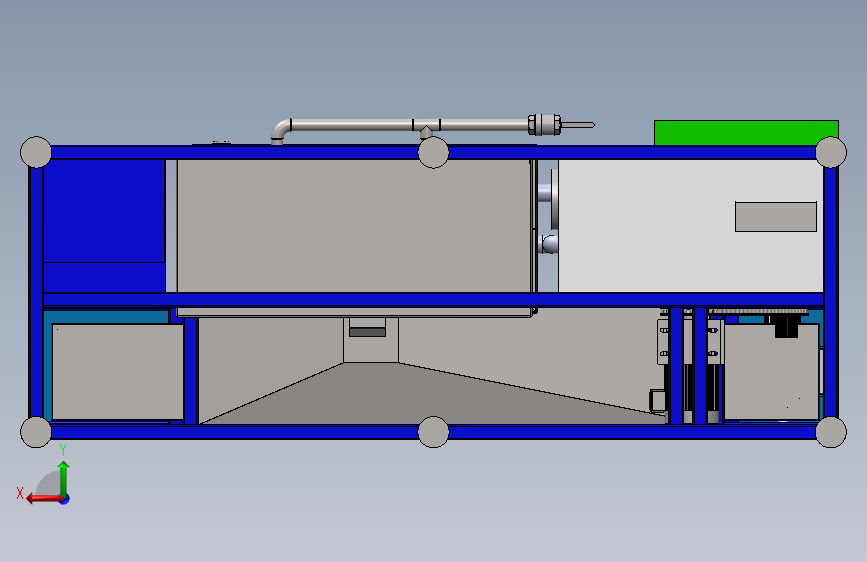867x562 pixels.
Task: Click the red X axis arrow of the triad
Action: pos(44,499)
